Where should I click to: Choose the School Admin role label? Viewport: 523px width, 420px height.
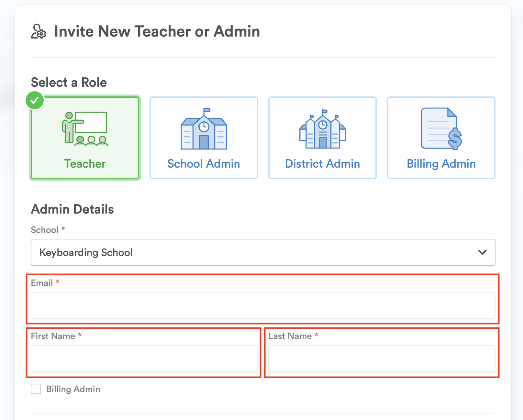coord(204,164)
